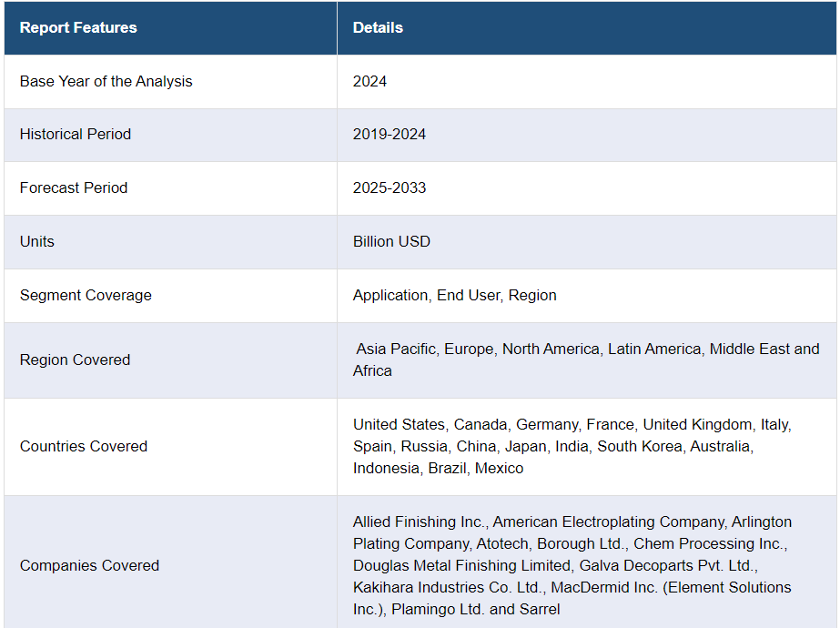Screen dimensions: 840x628
Task: Click the Application, End User, Region text
Action: pyautogui.click(x=455, y=295)
